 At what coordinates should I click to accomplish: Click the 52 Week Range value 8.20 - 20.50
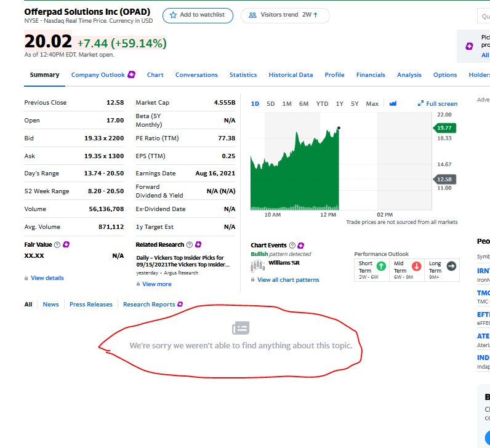(106, 191)
